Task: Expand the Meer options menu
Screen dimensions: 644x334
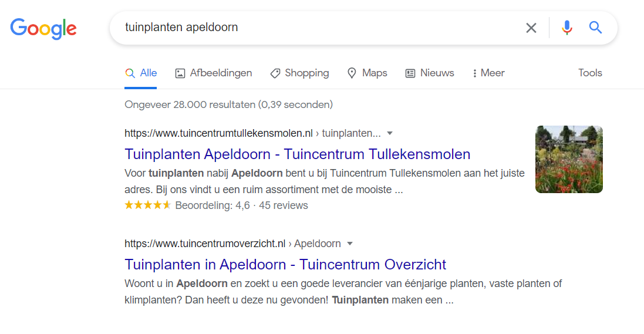Action: [488, 73]
